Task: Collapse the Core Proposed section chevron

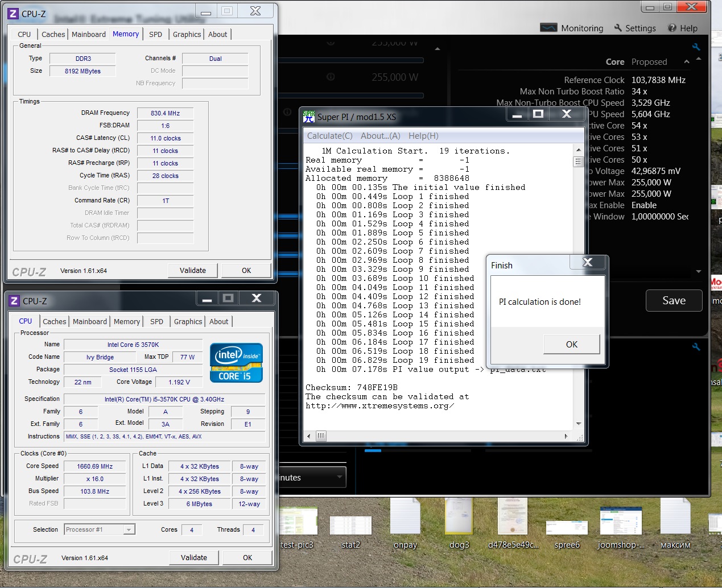Action: 686,62
